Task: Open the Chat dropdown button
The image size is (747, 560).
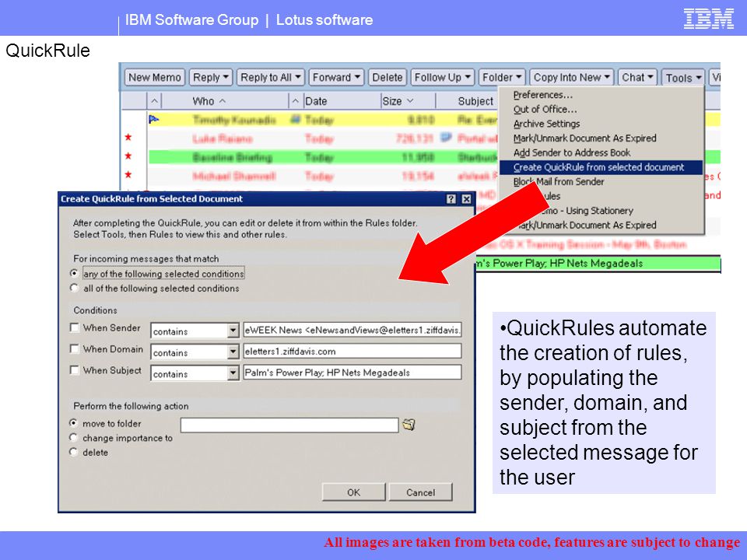Action: pyautogui.click(x=637, y=78)
